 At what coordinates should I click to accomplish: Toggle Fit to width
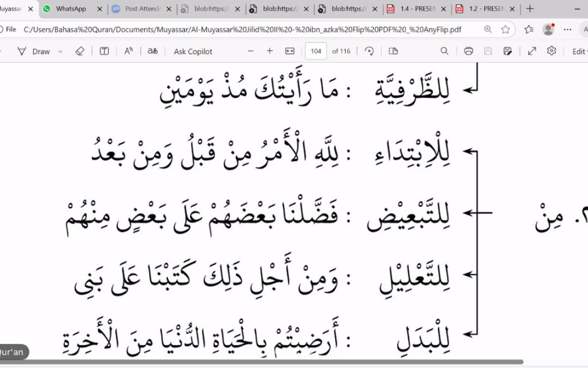(x=290, y=51)
